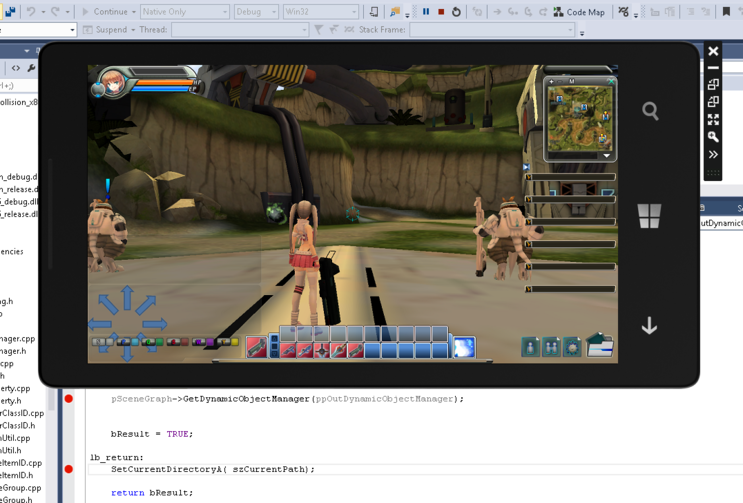The height and width of the screenshot is (503, 743).
Task: Click the Continue debugging button
Action: click(108, 12)
